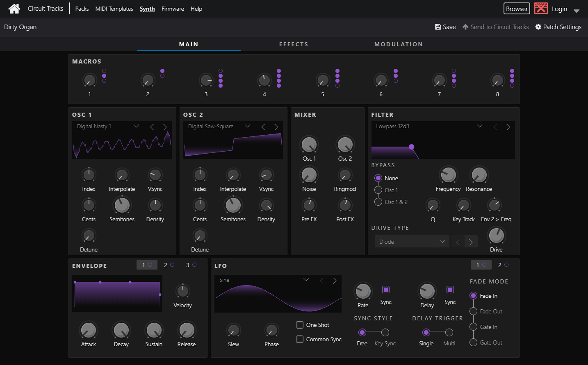
Task: Open the Digital Nasty 1 wavetable dropdown
Action: click(x=136, y=126)
